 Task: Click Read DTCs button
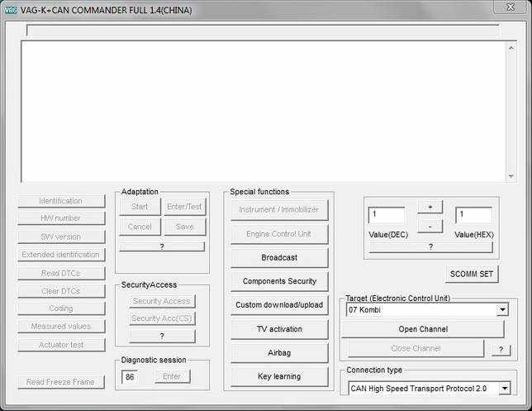(61, 273)
